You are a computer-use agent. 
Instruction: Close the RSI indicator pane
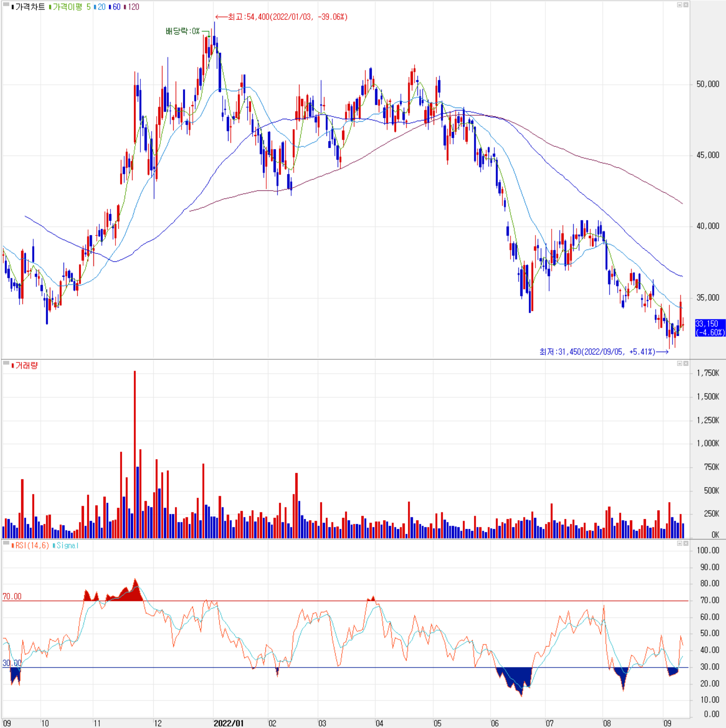(686, 543)
